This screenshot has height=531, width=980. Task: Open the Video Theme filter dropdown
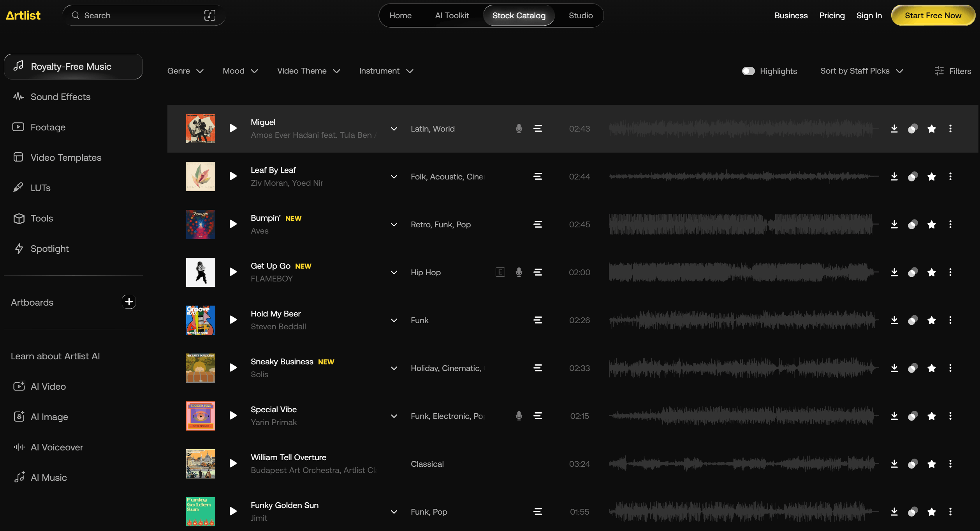tap(308, 71)
